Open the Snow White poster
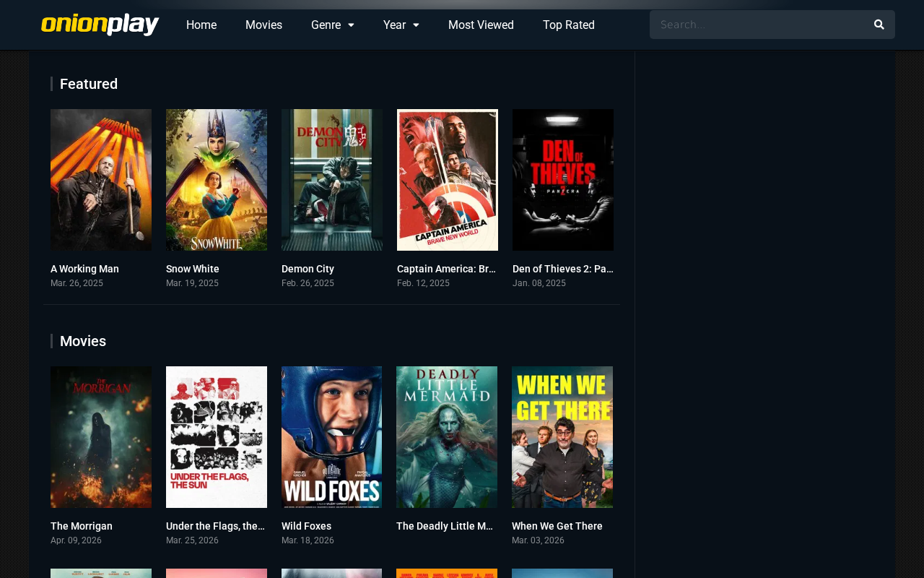 (x=217, y=180)
